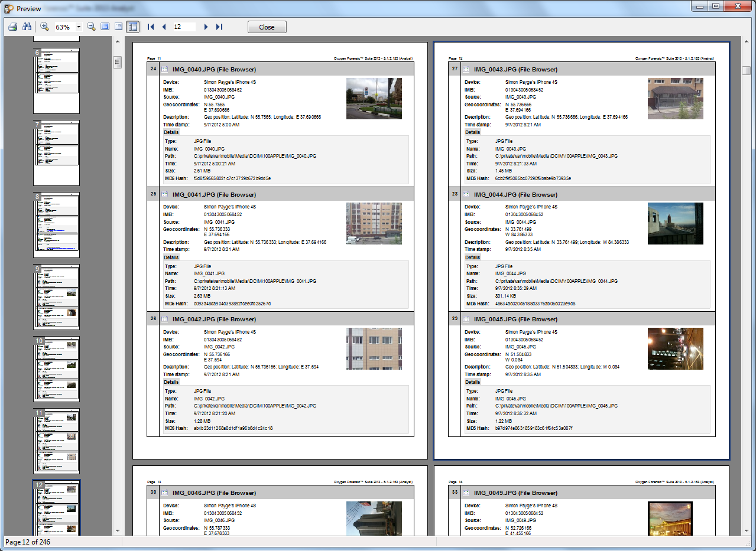Click the file icon beside IMG_0042.JPG header
This screenshot has width=756, height=551.
[165, 319]
